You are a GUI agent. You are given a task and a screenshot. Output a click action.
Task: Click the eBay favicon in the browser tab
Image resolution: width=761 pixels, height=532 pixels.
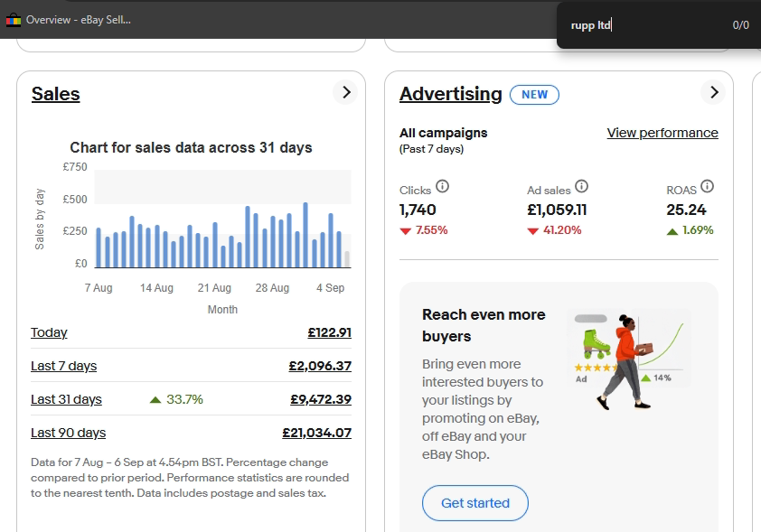point(14,20)
